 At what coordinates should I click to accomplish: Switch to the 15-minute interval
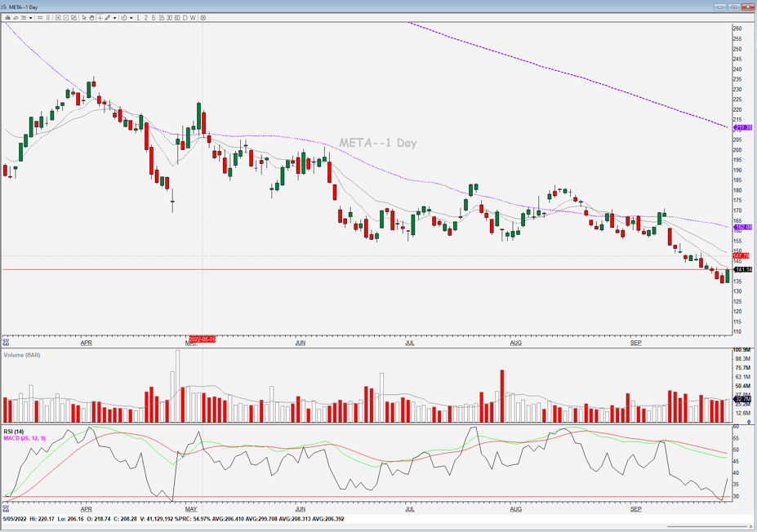(162, 18)
